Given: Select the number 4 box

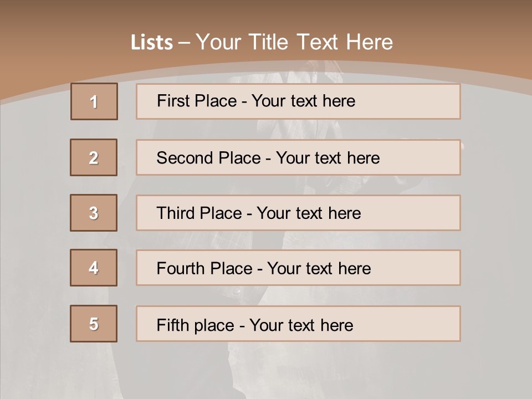Looking at the screenshot, I should (x=94, y=268).
